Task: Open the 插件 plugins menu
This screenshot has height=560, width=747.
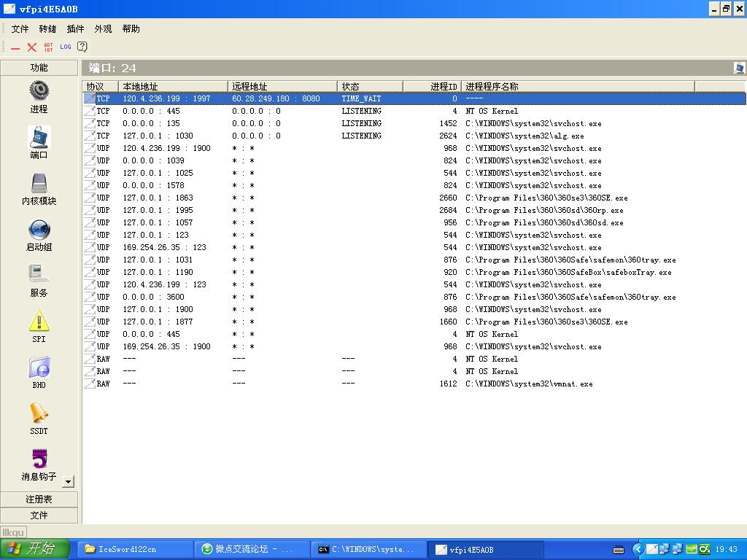Action: click(75, 29)
